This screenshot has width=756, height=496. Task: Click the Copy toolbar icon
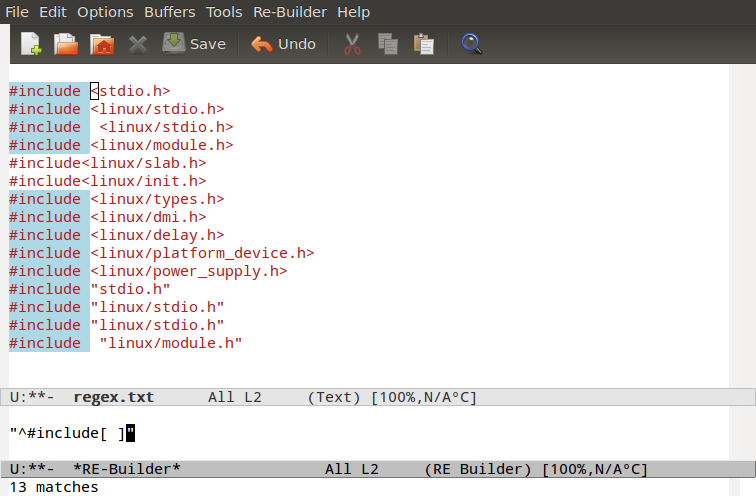[388, 44]
